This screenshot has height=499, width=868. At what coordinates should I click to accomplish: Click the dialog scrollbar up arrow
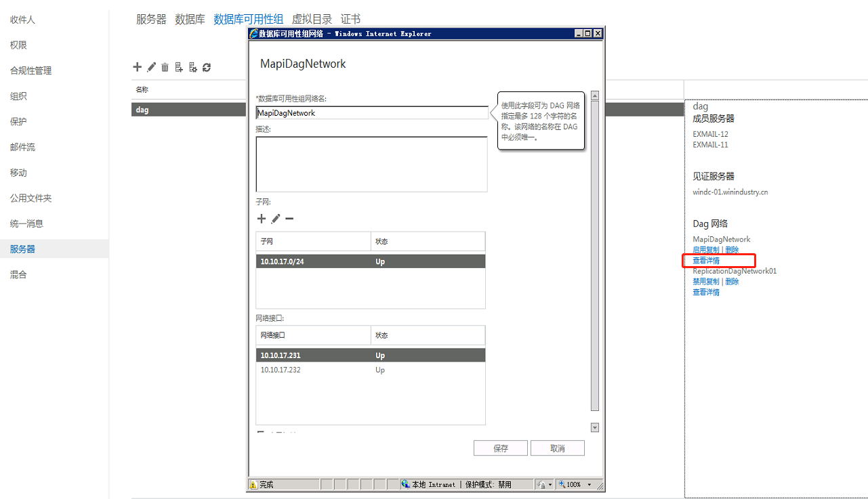[x=595, y=95]
